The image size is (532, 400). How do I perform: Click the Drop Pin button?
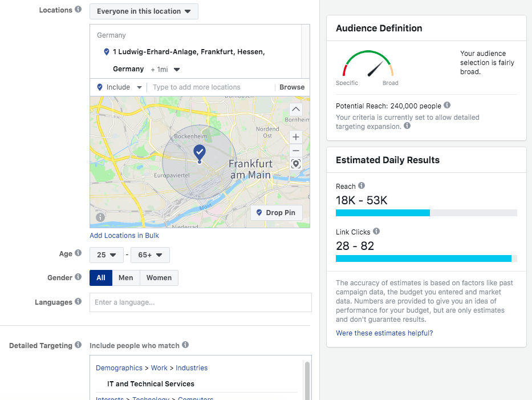[276, 213]
